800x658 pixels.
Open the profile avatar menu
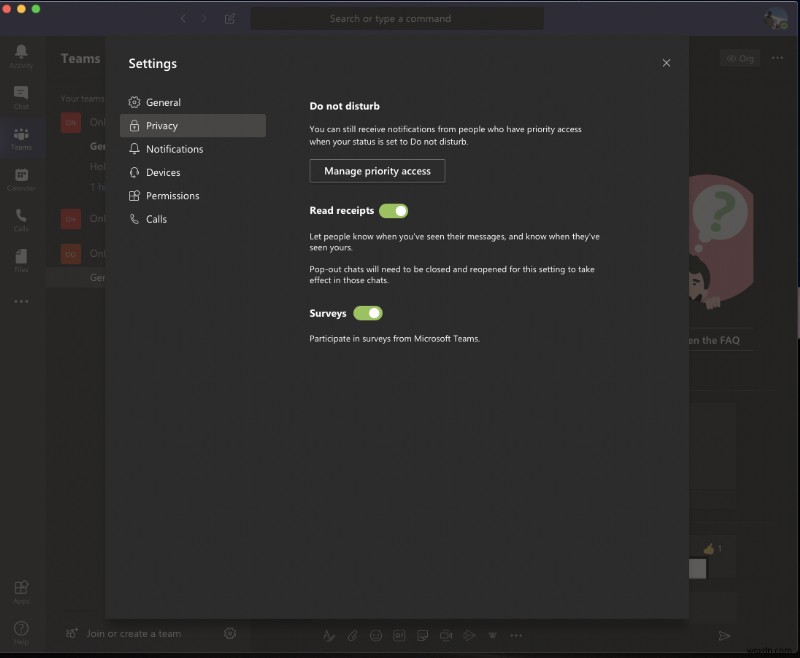776,19
